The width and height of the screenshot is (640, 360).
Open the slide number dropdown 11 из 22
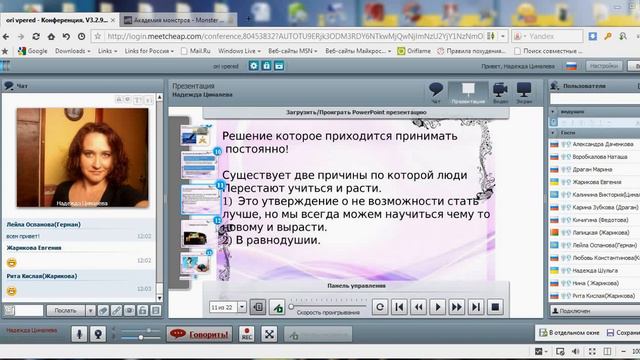[x=242, y=307]
